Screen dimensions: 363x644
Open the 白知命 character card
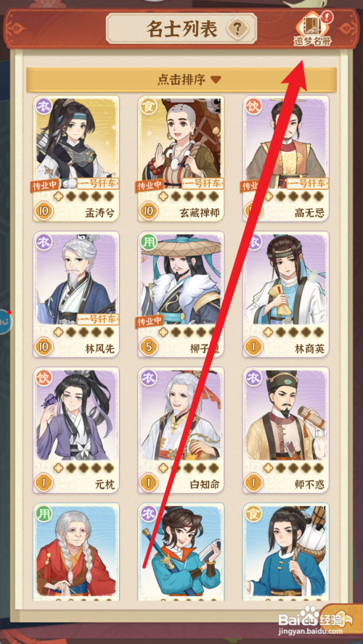[181, 430]
